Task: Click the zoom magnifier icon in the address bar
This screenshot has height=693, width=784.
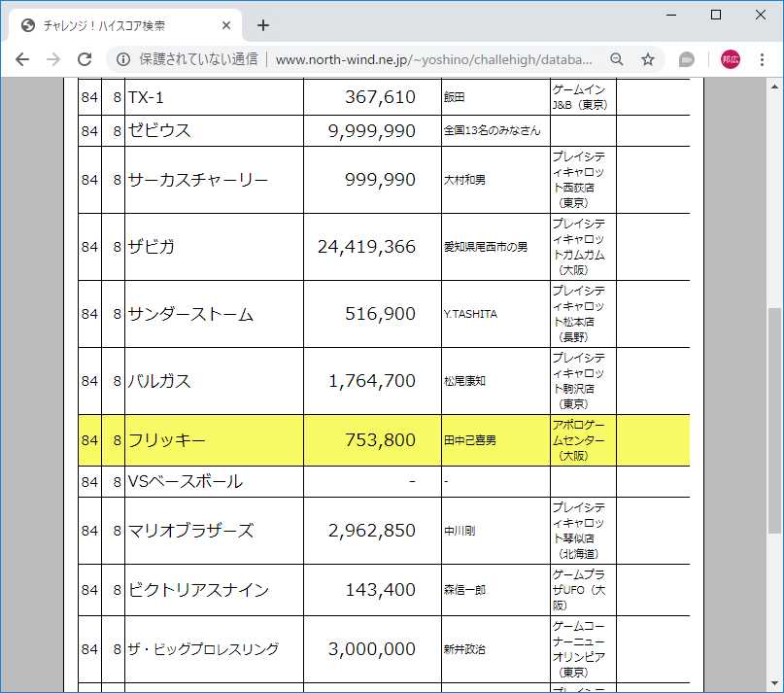Action: click(616, 59)
